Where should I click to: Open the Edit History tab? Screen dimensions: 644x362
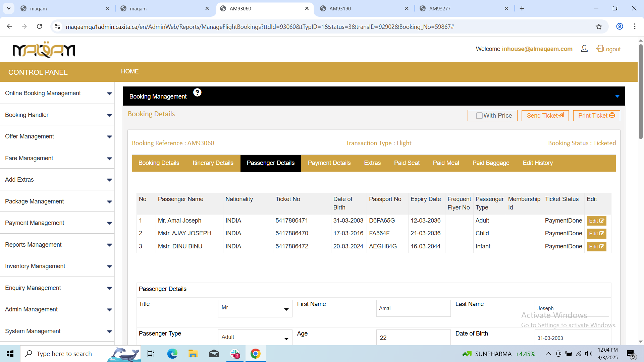click(x=537, y=163)
